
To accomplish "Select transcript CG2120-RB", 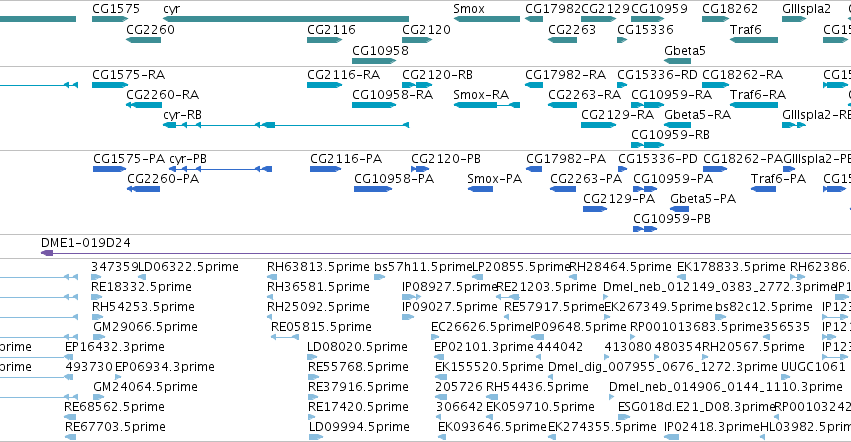I will coord(417,85).
